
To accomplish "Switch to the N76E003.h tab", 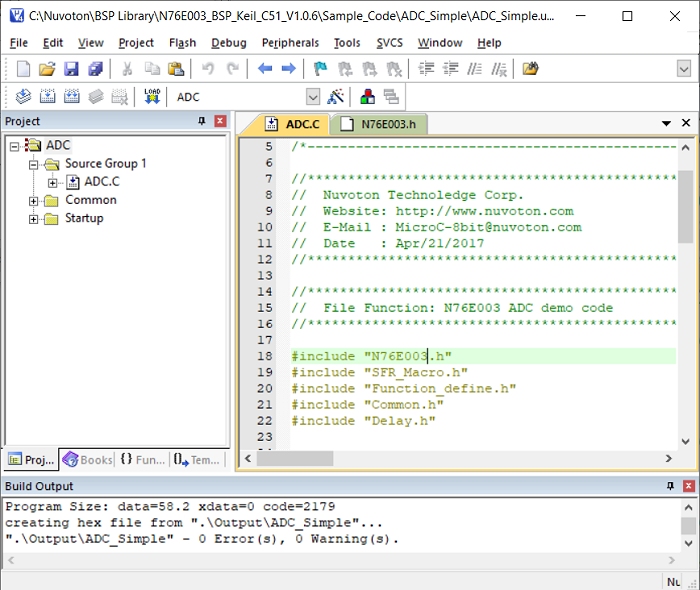I will tap(383, 124).
